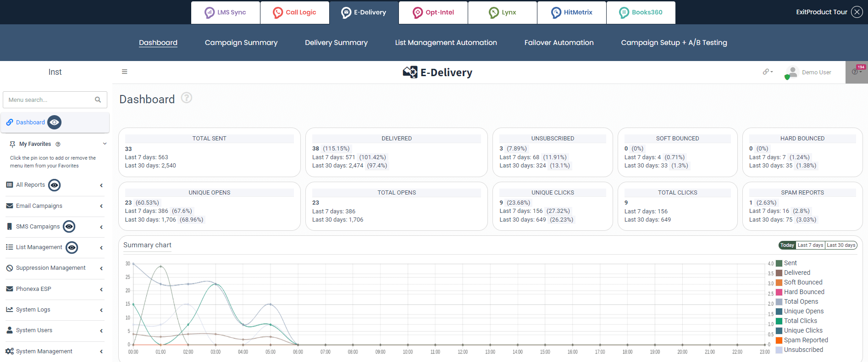Collapse the My Favorites section chevron
868x362 pixels.
click(105, 144)
